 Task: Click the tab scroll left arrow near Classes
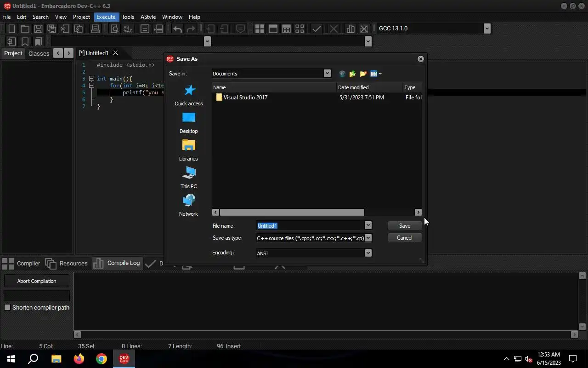[58, 53]
